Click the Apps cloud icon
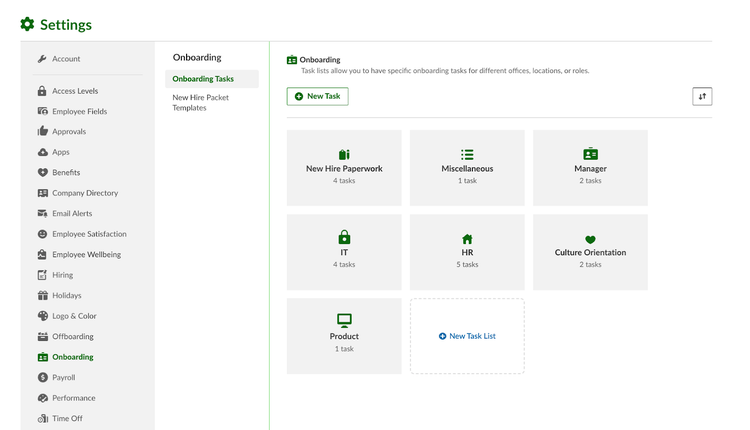Image resolution: width=750 pixels, height=430 pixels. tap(43, 152)
